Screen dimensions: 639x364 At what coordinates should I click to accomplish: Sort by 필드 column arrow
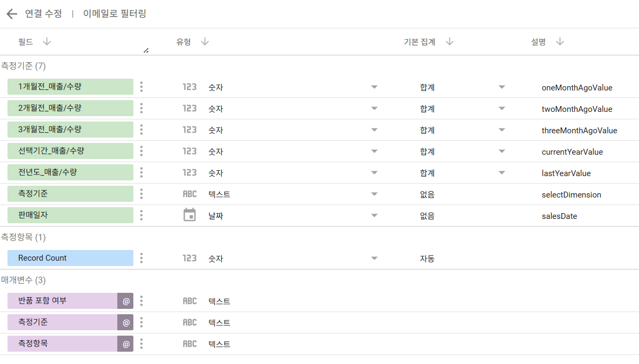pyautogui.click(x=47, y=42)
